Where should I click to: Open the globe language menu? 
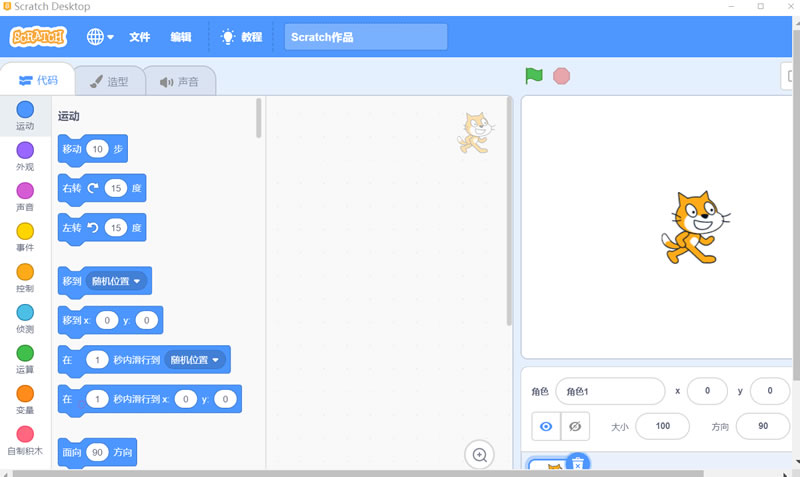click(100, 37)
